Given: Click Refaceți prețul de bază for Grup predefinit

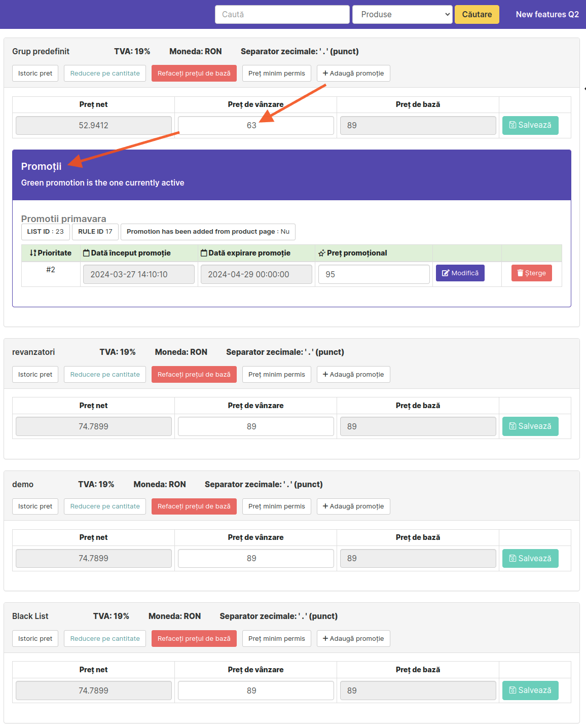Looking at the screenshot, I should (194, 74).
